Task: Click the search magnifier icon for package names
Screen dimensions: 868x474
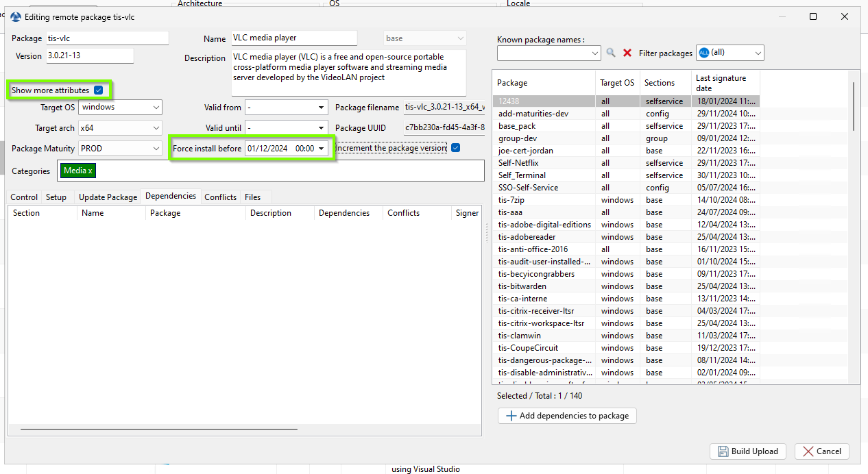Action: click(x=611, y=53)
